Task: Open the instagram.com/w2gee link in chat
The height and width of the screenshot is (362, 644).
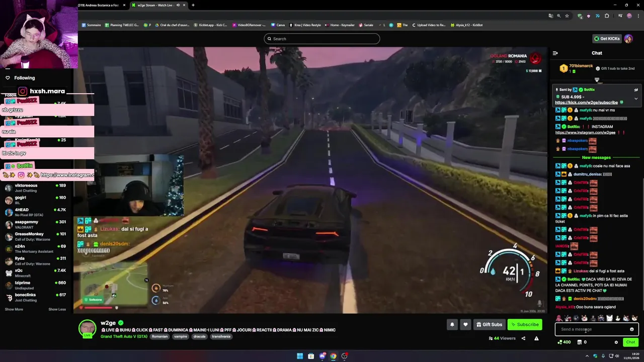Action: click(x=585, y=133)
